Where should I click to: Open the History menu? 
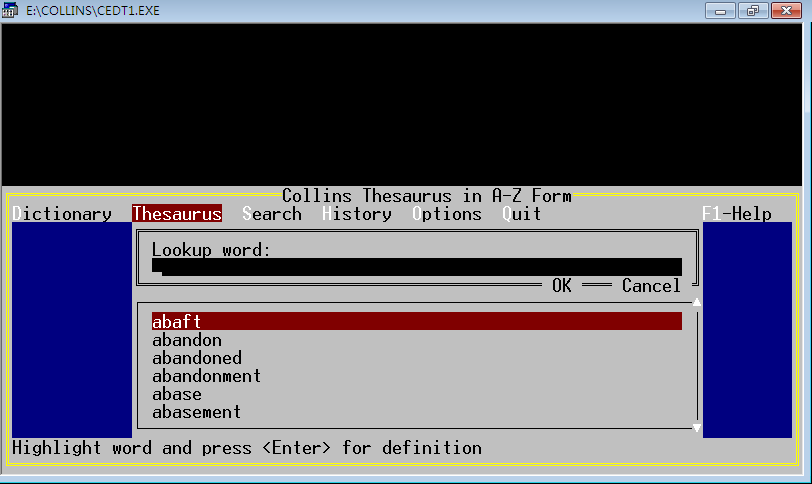pos(356,214)
